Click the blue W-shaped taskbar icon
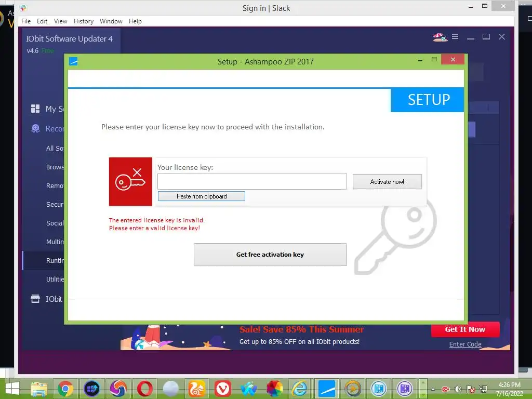Viewport: 532px width, 399px height. [x=249, y=389]
